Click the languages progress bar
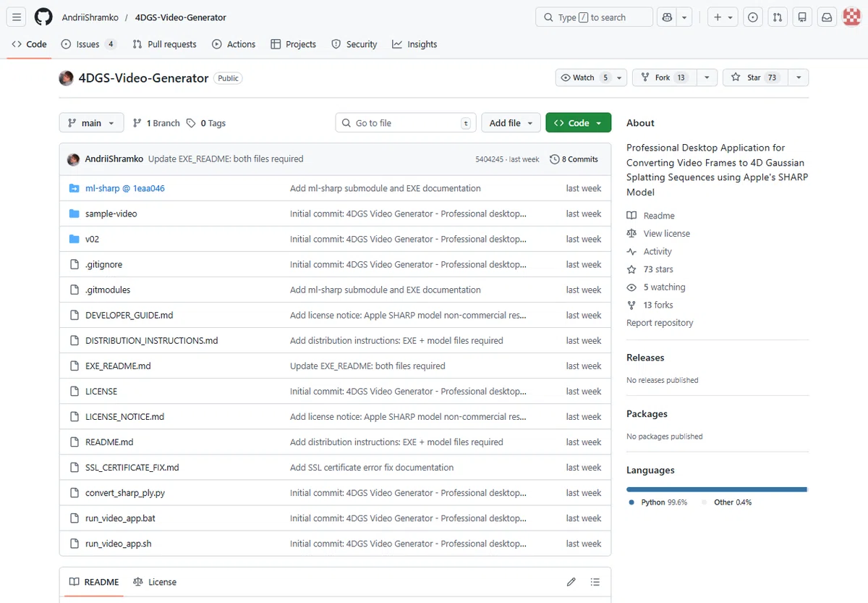868x603 pixels. click(717, 489)
